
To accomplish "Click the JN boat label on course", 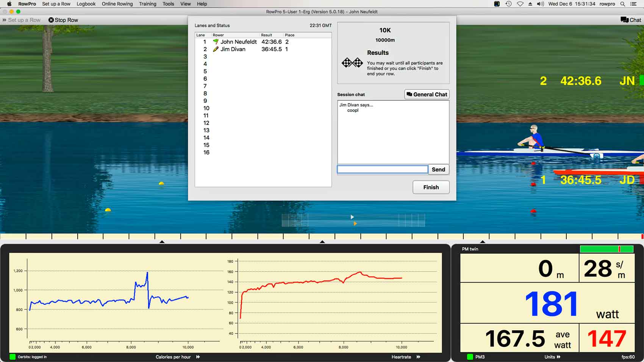I will pos(627,81).
